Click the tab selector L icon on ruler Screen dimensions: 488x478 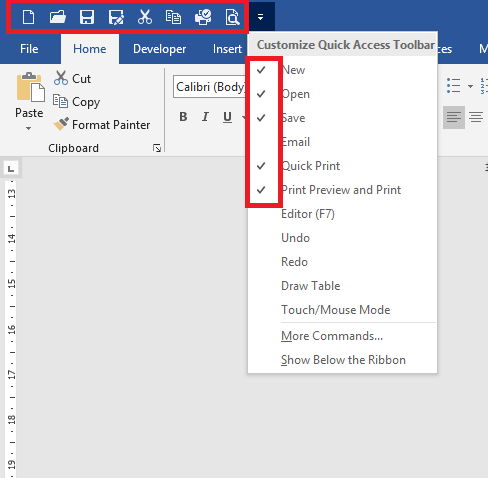[11, 168]
